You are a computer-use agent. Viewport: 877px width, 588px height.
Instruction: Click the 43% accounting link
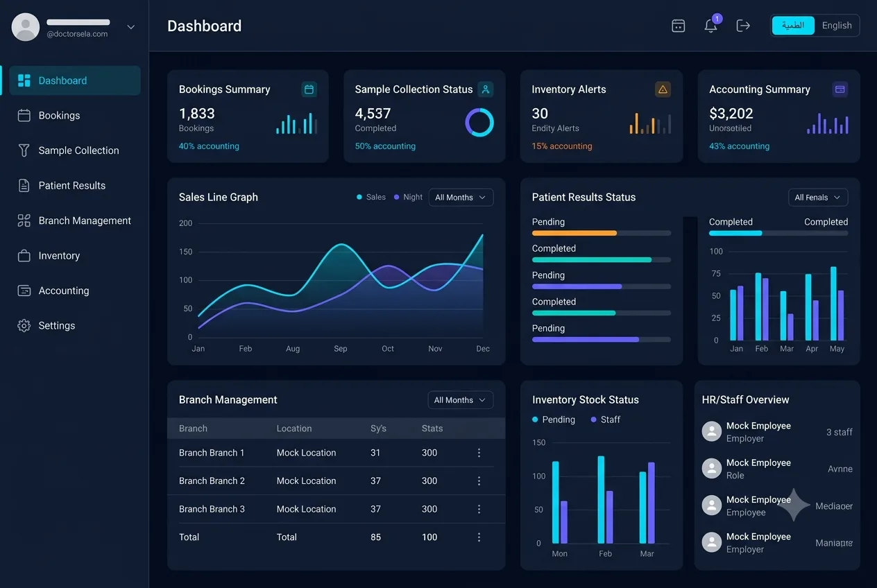(x=739, y=146)
